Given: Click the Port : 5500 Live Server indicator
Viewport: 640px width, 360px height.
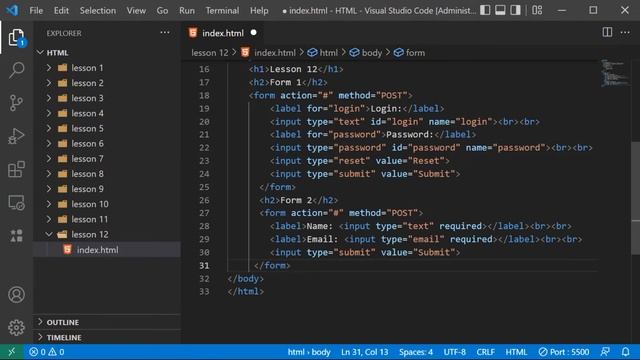Looking at the screenshot, I should coord(564,352).
